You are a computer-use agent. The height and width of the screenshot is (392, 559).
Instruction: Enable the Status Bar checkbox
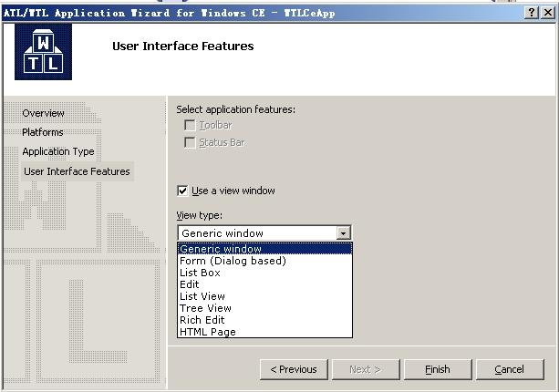tap(190, 142)
